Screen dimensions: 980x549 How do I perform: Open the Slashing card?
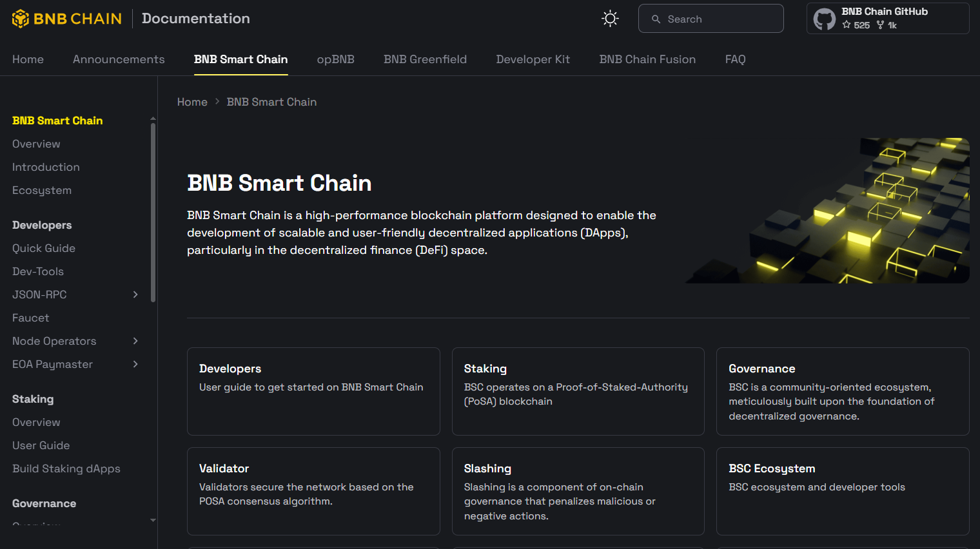click(578, 491)
